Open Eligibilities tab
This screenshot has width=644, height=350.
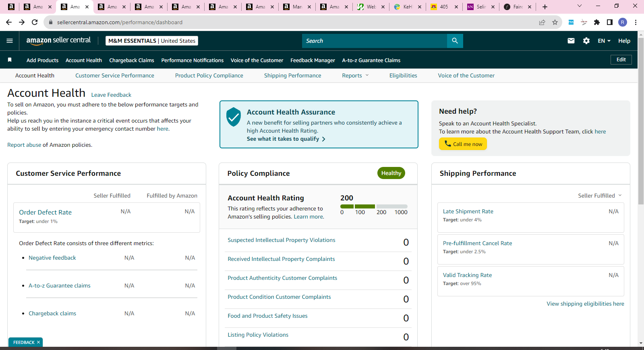[403, 75]
